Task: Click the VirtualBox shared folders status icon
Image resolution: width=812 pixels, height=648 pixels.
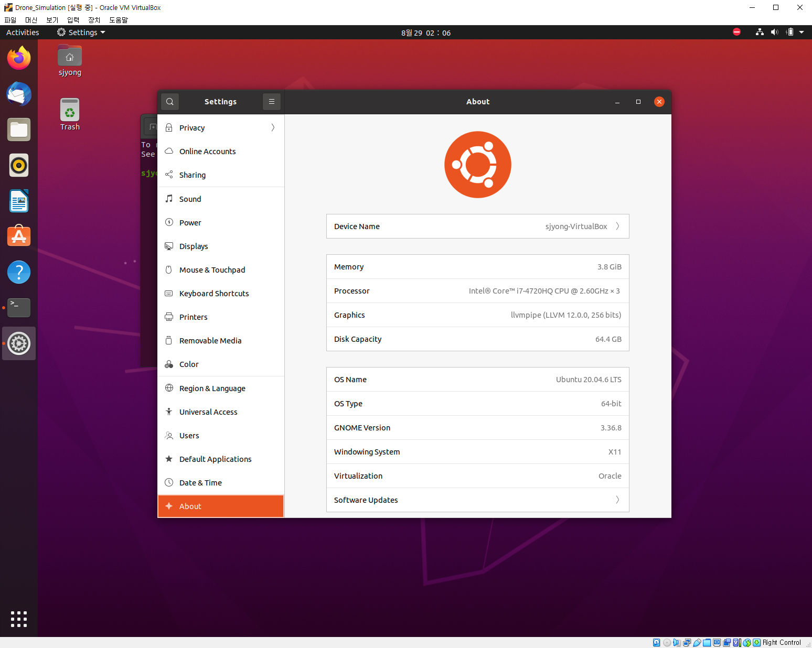Action: pos(707,642)
